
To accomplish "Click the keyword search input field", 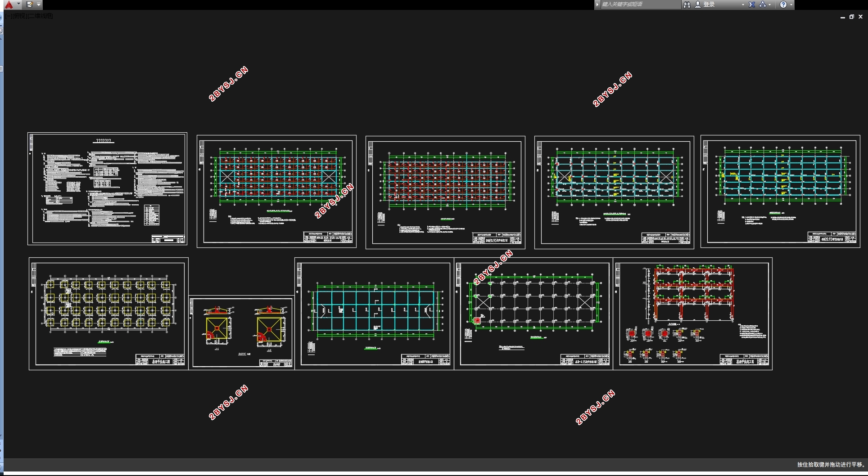I will 640,4.
